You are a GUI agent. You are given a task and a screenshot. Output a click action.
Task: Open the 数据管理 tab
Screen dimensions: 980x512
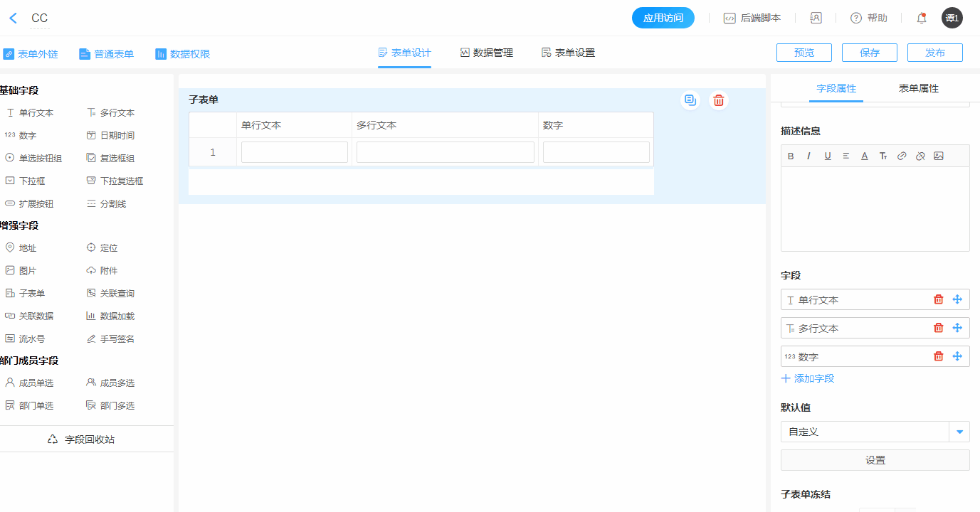[486, 53]
